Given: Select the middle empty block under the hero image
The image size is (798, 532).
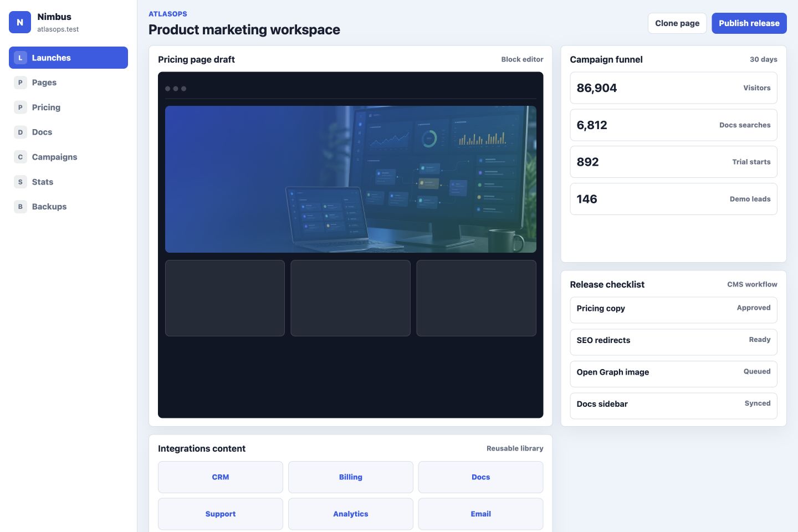Looking at the screenshot, I should 351,298.
